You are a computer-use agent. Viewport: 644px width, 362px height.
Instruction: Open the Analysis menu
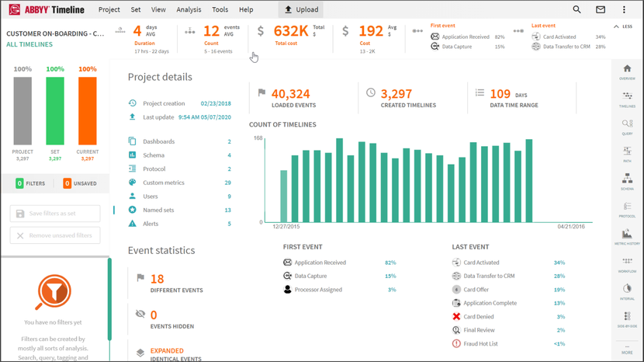tap(189, 10)
